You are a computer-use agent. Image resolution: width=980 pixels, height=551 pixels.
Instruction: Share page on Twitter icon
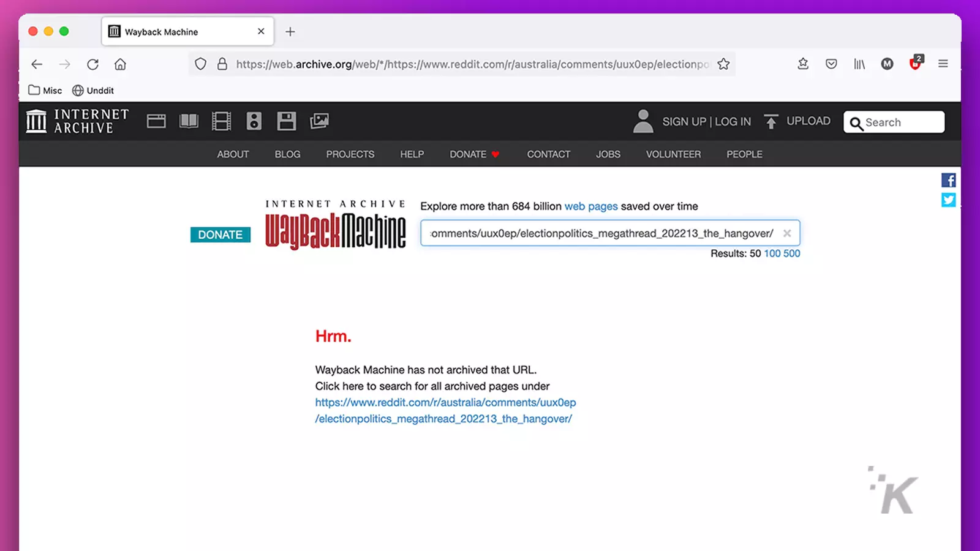point(949,200)
